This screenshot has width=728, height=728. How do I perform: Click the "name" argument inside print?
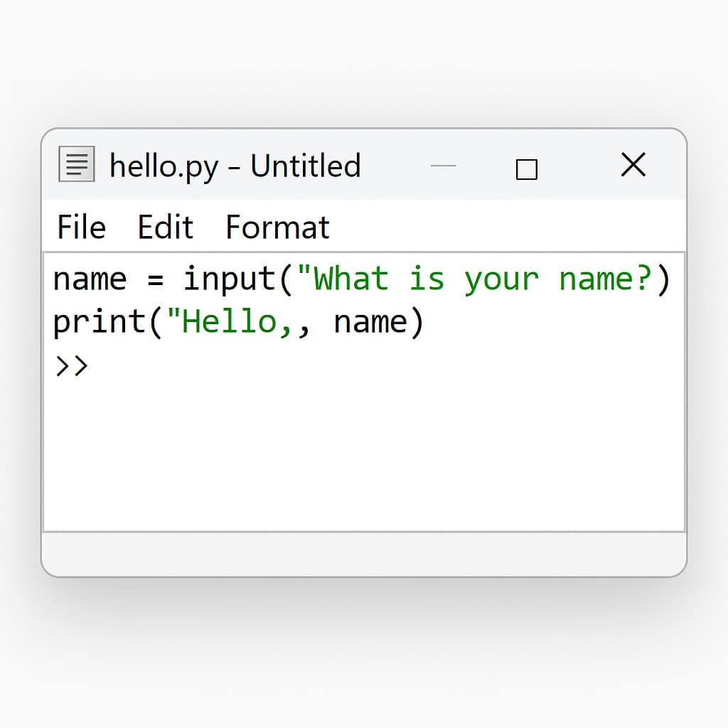click(370, 322)
